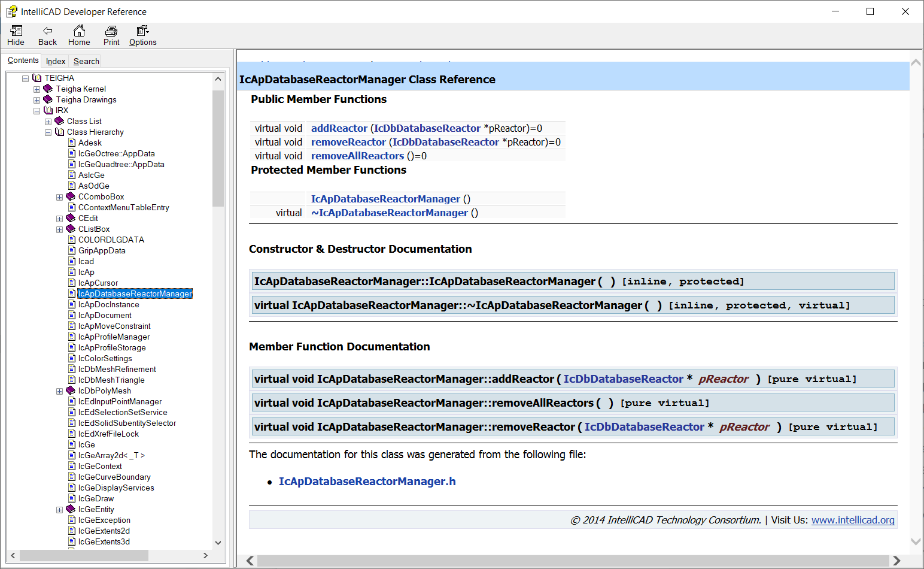
Task: Switch to the Contents tab
Action: (23, 60)
